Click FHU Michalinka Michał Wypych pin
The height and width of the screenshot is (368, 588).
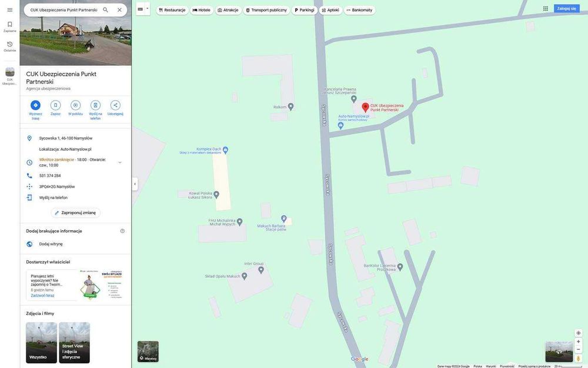click(x=240, y=222)
